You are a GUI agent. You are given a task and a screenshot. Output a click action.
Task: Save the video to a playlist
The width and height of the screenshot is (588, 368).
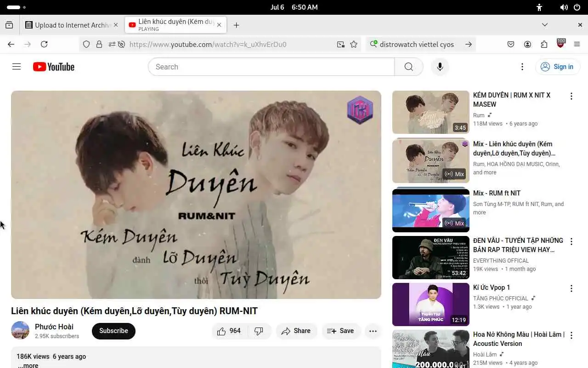coord(340,331)
